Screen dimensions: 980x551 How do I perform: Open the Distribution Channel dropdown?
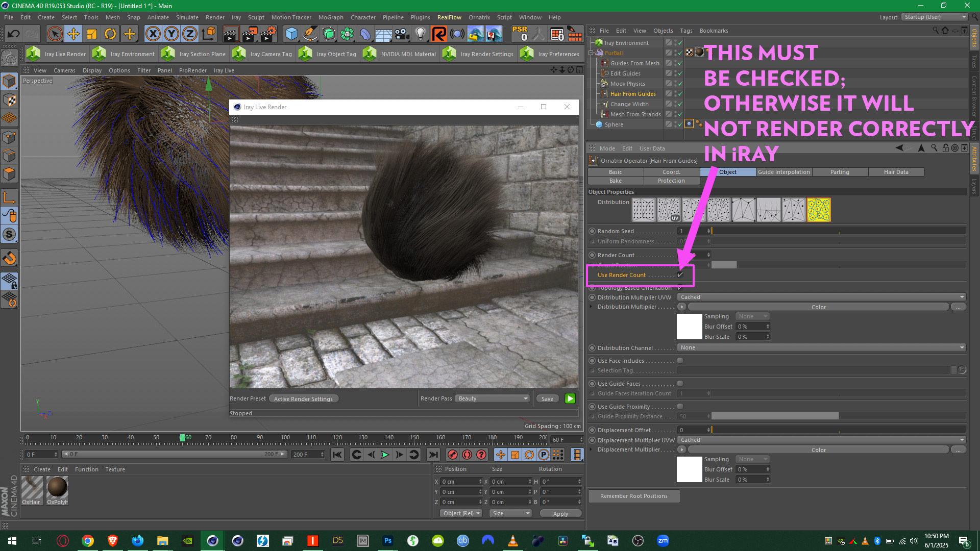821,347
